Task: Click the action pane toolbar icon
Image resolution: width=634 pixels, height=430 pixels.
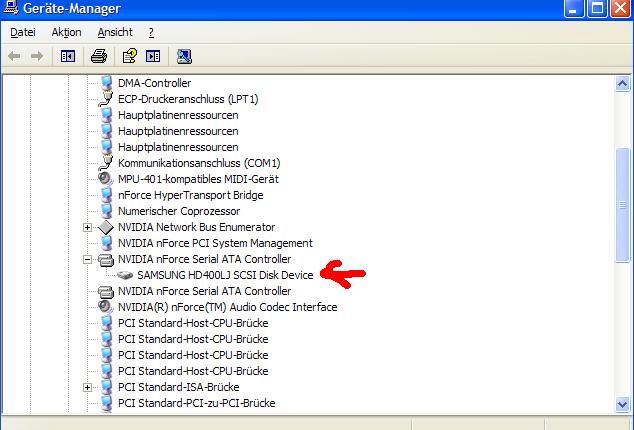Action: tap(153, 56)
